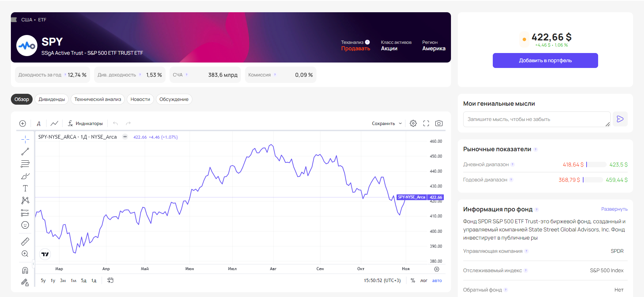Open the Индикаторы indicators button

[x=85, y=123]
